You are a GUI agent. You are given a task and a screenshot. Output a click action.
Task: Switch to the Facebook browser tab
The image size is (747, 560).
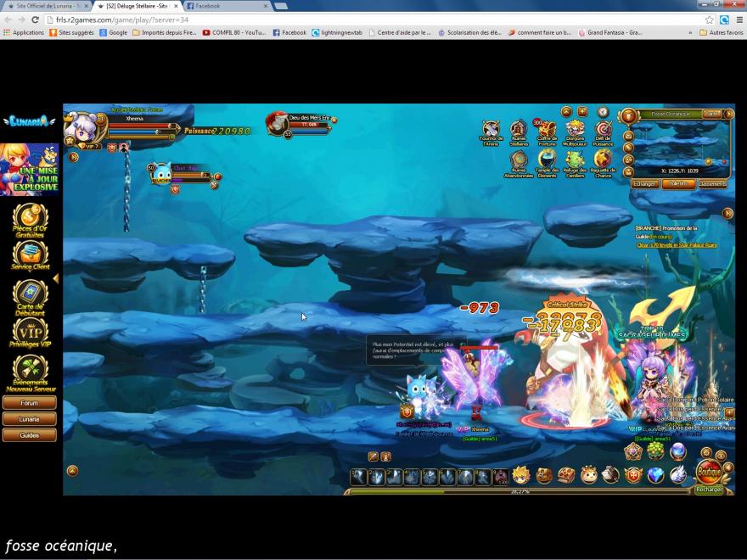pos(221,6)
